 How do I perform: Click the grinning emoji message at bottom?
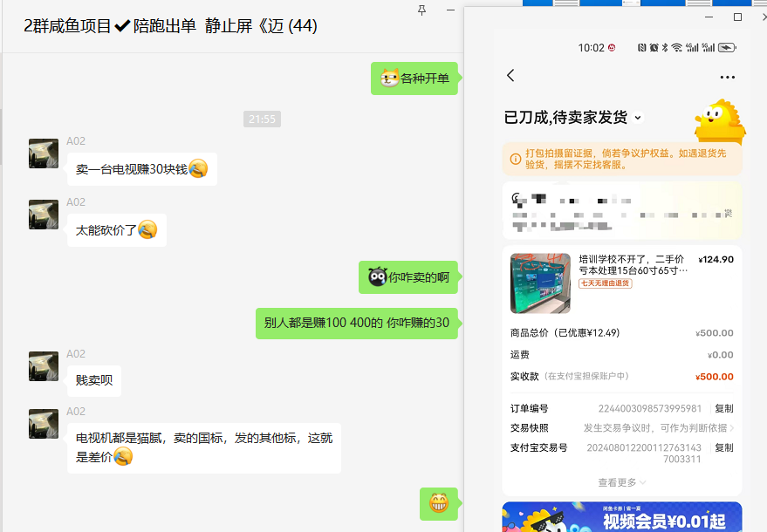tap(438, 502)
